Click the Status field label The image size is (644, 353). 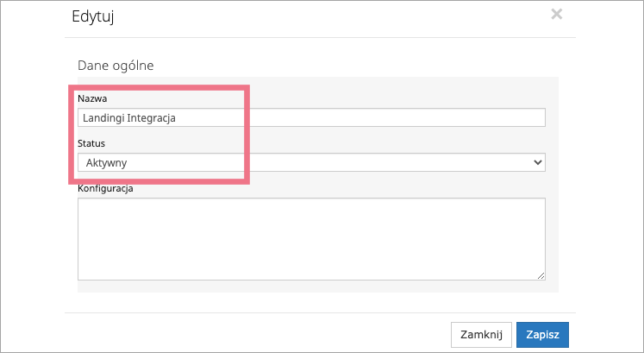point(91,143)
